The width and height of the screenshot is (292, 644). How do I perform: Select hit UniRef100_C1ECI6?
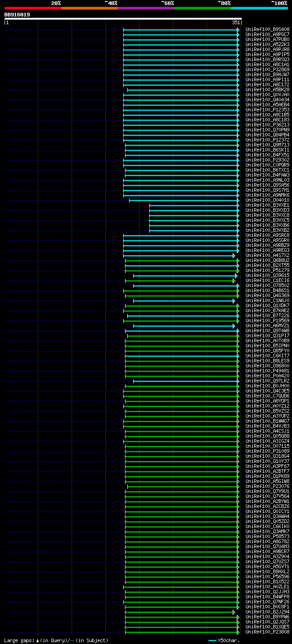pyautogui.click(x=267, y=281)
